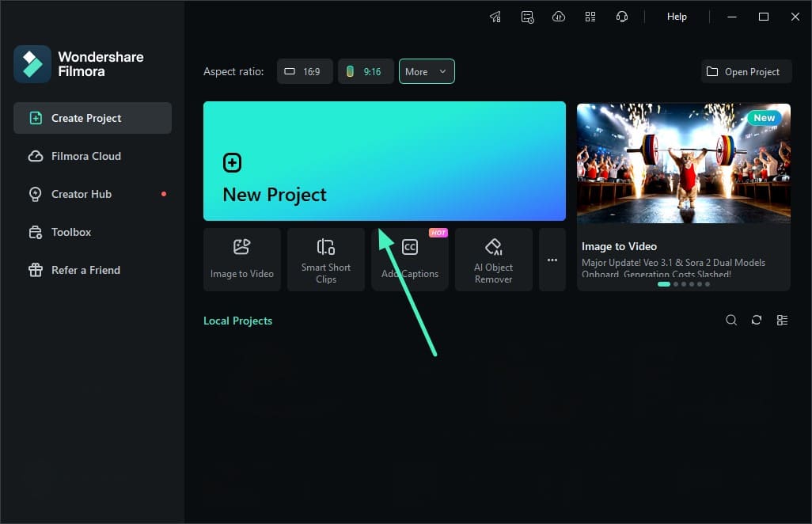Open Add Captions tool
The image size is (812, 524).
(x=410, y=259)
